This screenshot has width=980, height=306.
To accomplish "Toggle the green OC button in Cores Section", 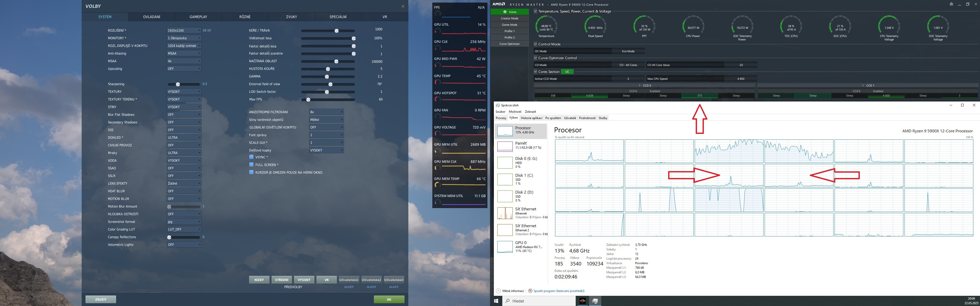I will point(567,71).
